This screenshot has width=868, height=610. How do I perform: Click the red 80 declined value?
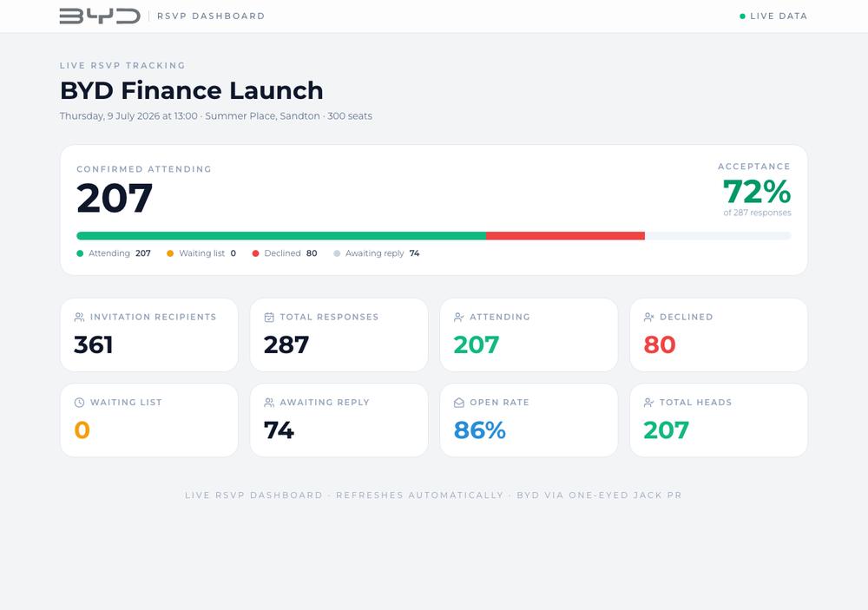pyautogui.click(x=660, y=344)
